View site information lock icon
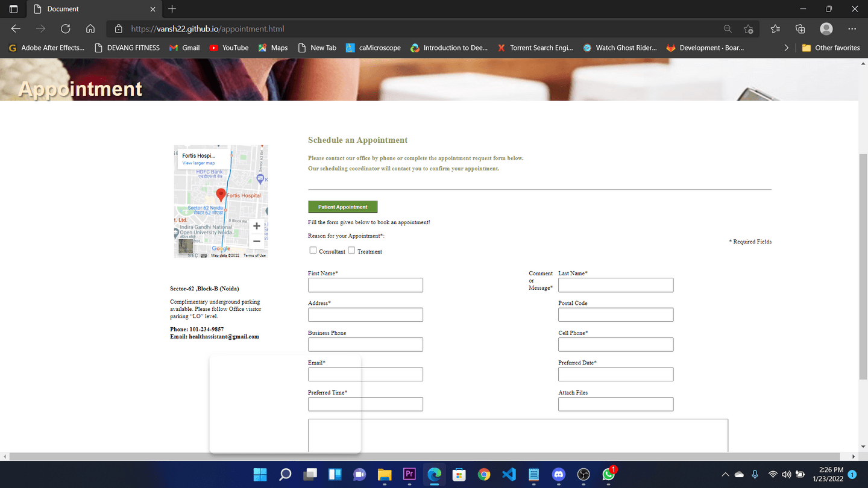 point(119,28)
